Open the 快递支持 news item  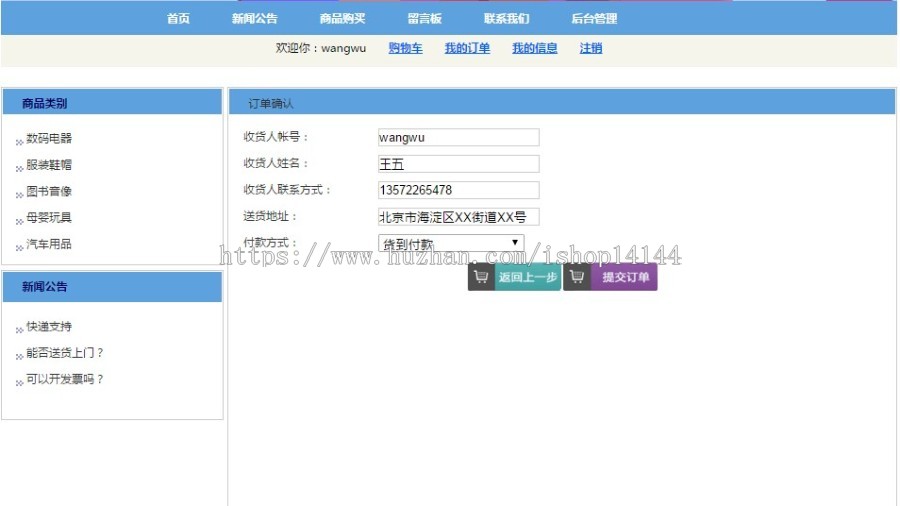coord(49,326)
